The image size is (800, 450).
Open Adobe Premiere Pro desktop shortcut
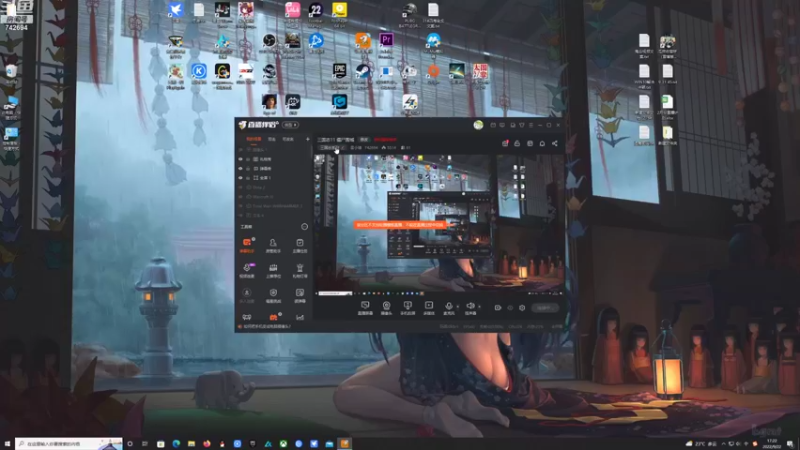pyautogui.click(x=386, y=42)
